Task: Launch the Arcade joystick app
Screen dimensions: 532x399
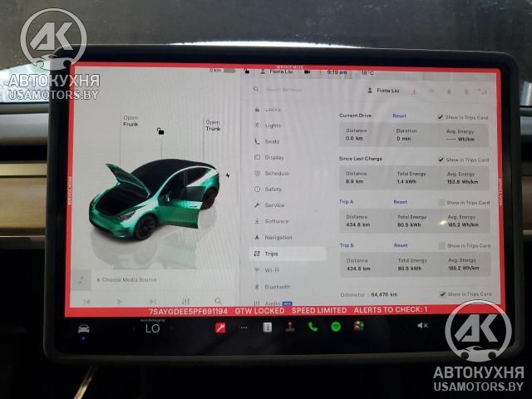Action: pyautogui.click(x=290, y=327)
